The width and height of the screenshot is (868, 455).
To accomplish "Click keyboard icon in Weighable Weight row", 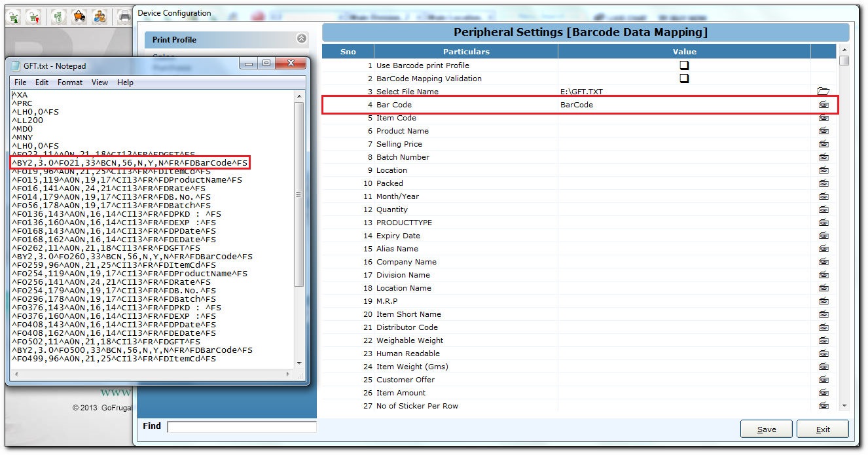I will tap(823, 340).
